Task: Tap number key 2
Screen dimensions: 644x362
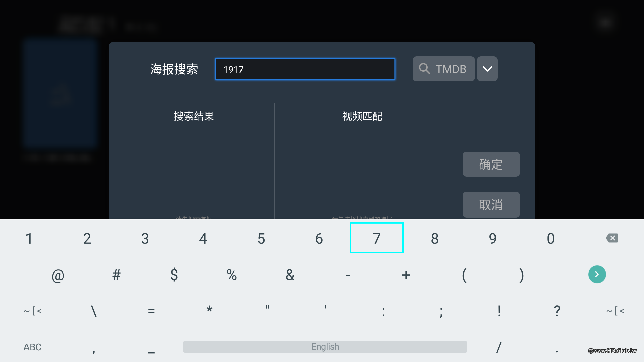Action: pyautogui.click(x=87, y=239)
